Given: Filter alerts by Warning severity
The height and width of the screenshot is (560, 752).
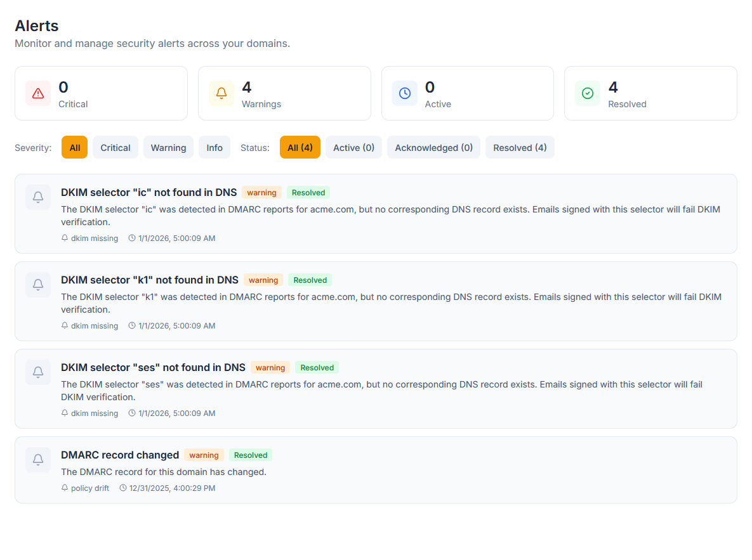Looking at the screenshot, I should coord(168,148).
